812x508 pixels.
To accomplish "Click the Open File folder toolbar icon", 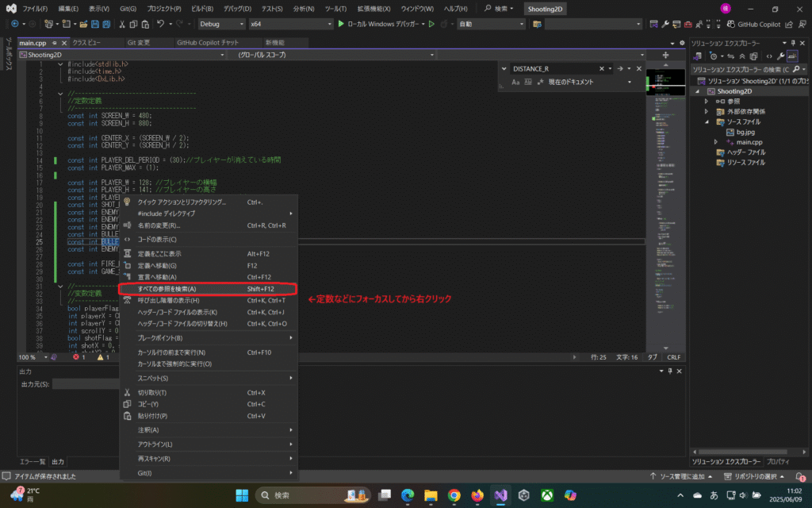I will tap(82, 24).
